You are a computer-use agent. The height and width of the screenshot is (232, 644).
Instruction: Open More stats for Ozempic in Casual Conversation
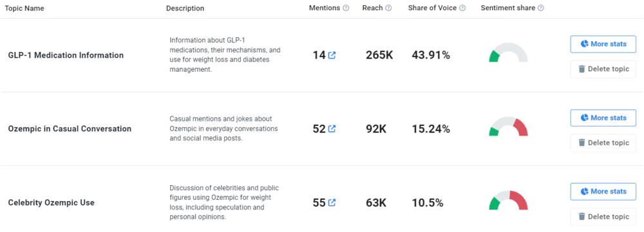[603, 118]
